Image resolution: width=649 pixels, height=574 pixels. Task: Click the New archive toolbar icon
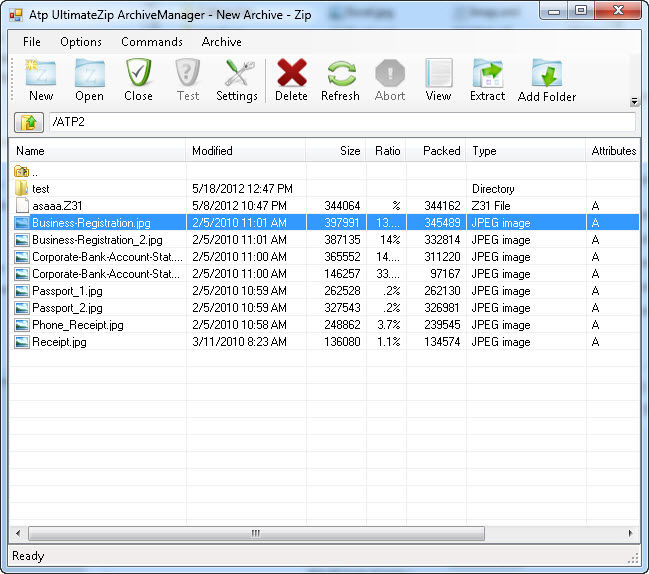pyautogui.click(x=41, y=73)
